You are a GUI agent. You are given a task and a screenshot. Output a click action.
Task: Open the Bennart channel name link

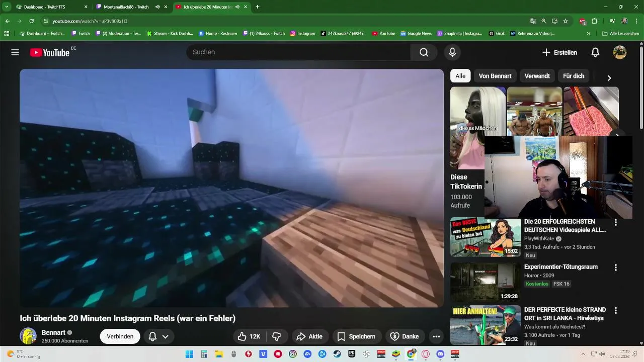coord(53,332)
